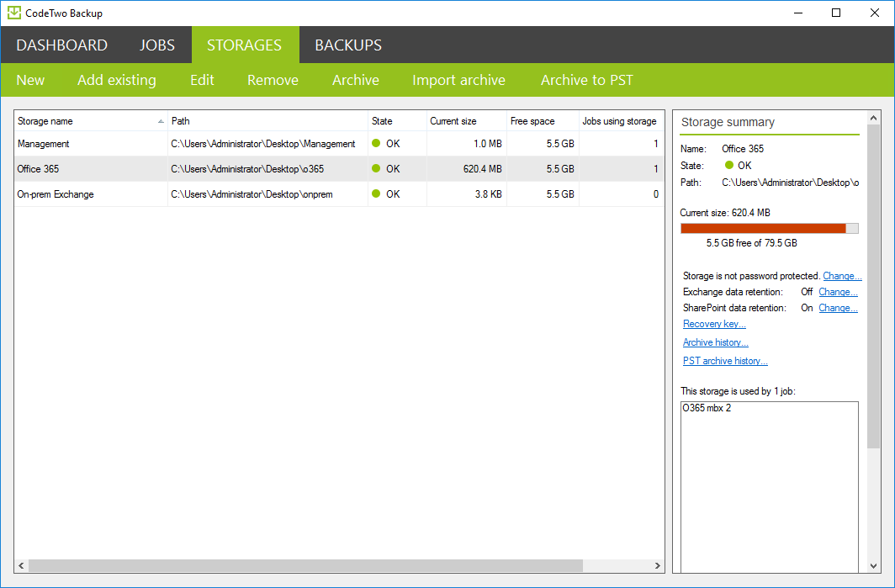Screen dimensions: 895x588
Task: Maximize the CodeTwo Backup window
Action: 836,13
